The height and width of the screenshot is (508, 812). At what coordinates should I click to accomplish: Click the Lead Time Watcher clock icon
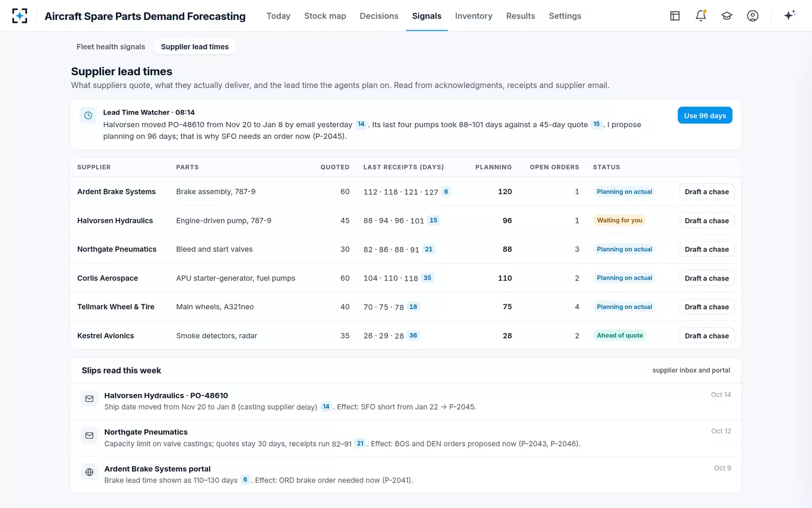pos(89,116)
